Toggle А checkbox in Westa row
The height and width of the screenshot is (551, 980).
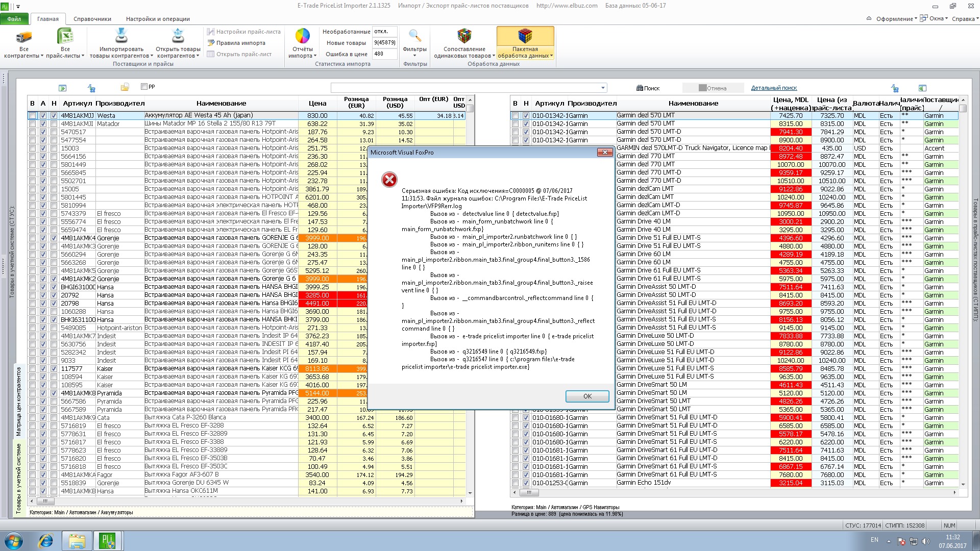click(x=43, y=116)
